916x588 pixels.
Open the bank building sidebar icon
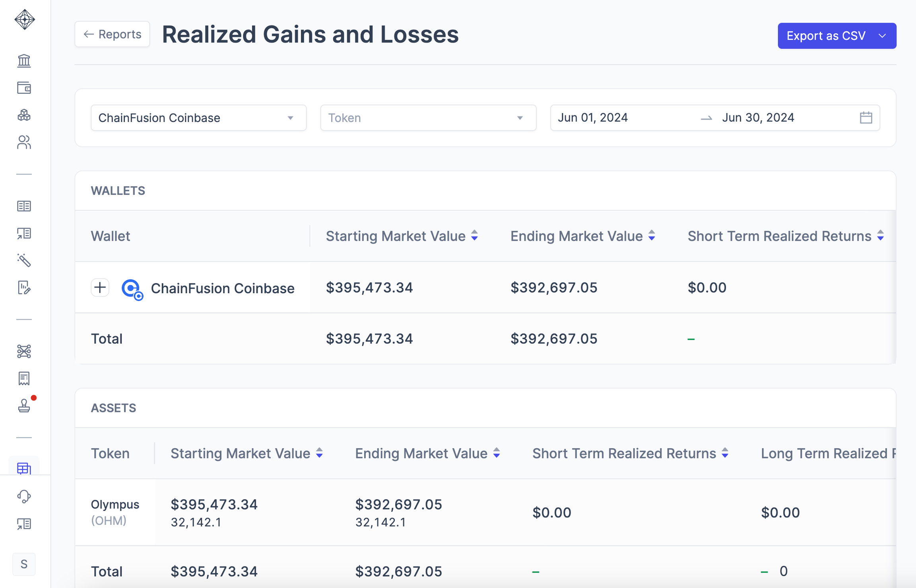[24, 61]
